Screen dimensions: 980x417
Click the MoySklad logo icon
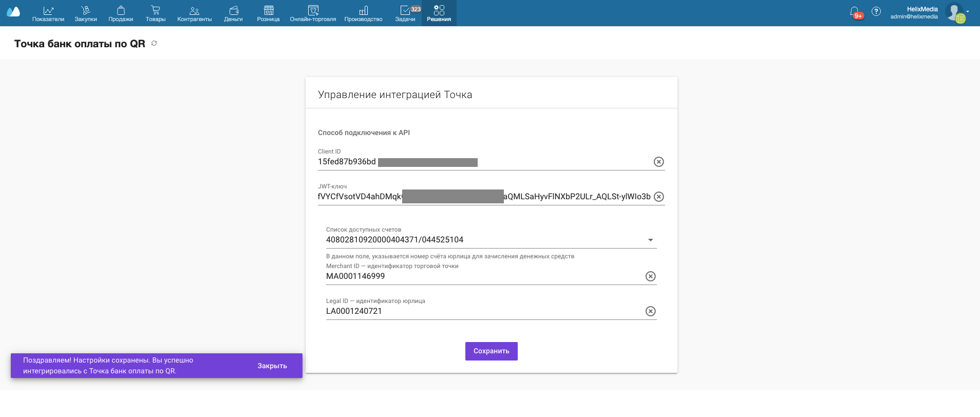click(13, 12)
